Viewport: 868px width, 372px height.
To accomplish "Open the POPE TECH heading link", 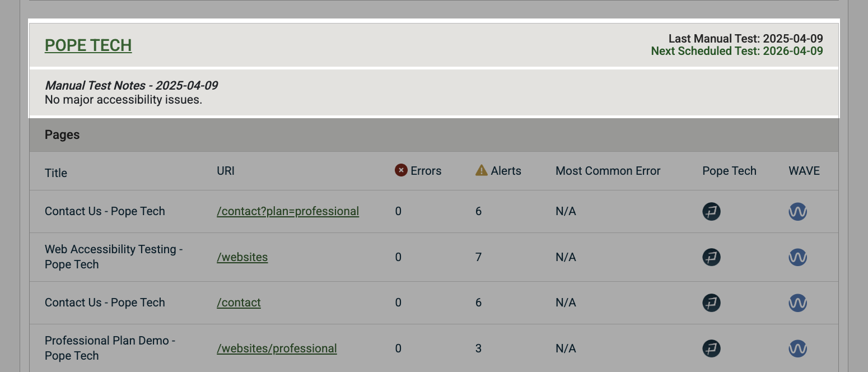I will 88,45.
